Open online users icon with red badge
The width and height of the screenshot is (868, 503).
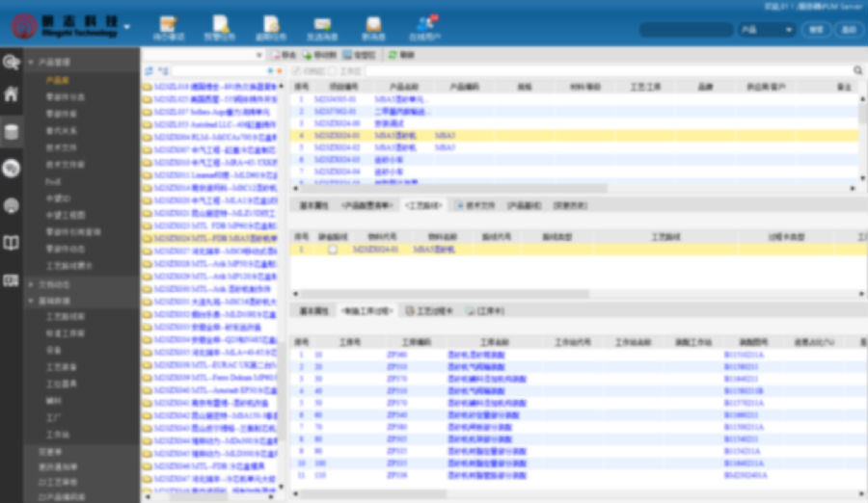pos(426,24)
